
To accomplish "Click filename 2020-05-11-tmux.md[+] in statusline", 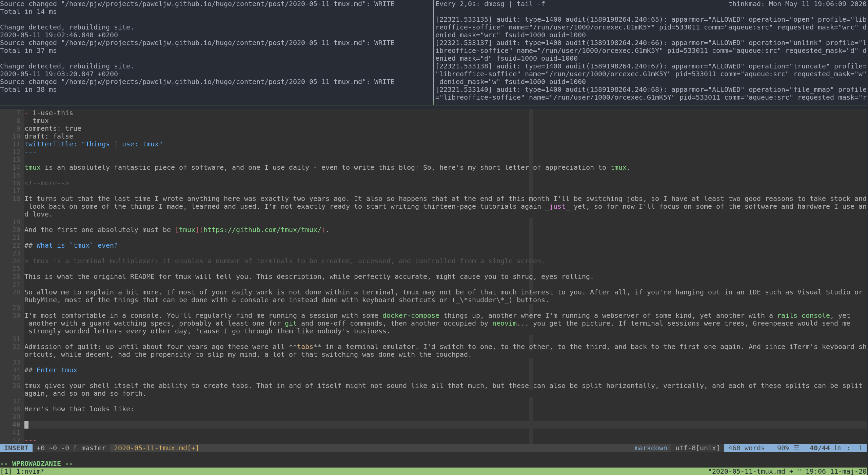I will (x=156, y=448).
